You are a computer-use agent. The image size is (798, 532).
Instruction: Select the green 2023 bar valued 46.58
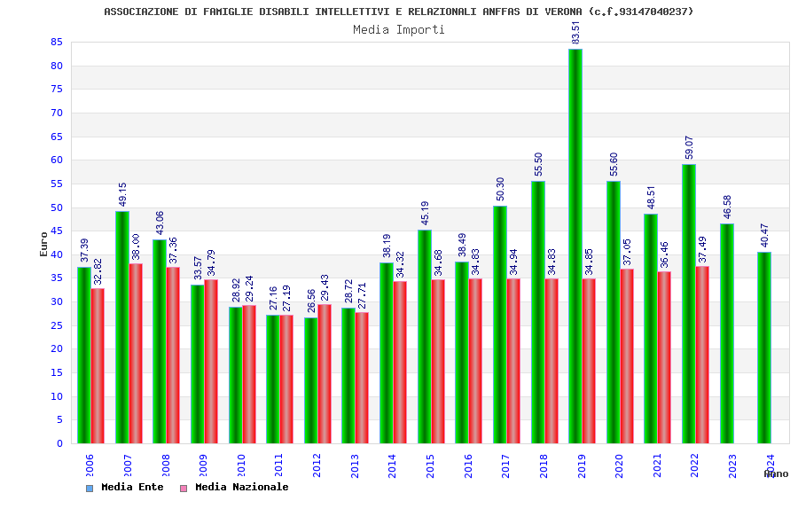pyautogui.click(x=727, y=333)
